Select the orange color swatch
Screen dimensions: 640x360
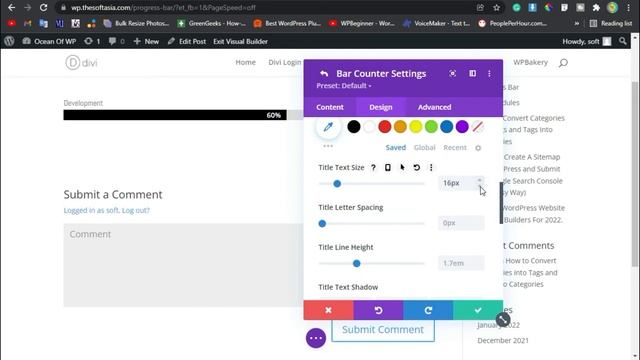click(x=400, y=127)
